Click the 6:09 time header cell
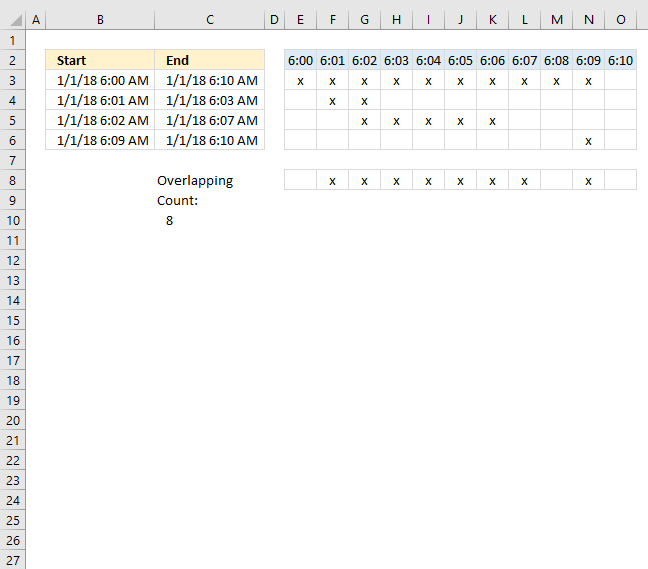648x569 pixels. (588, 60)
